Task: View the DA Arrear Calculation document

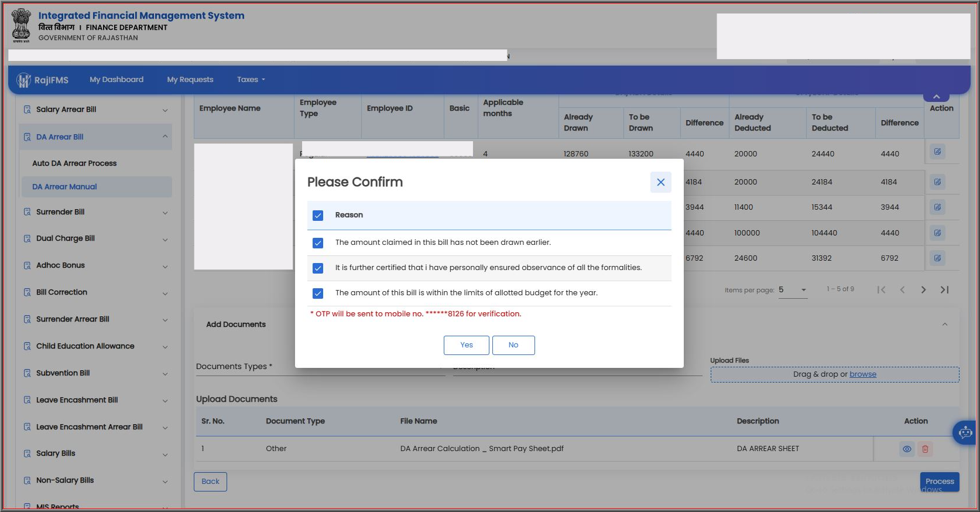Action: coord(907,449)
